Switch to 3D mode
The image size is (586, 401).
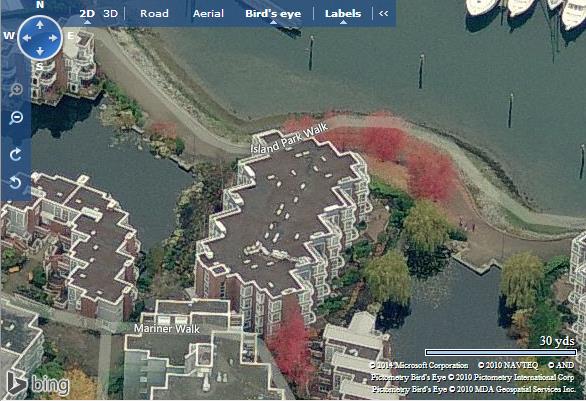(x=110, y=14)
